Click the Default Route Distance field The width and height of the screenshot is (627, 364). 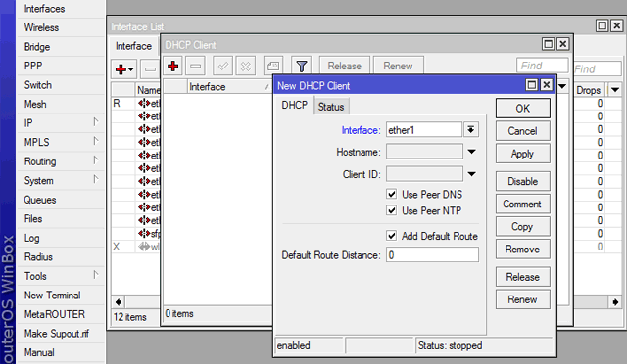[x=432, y=255]
